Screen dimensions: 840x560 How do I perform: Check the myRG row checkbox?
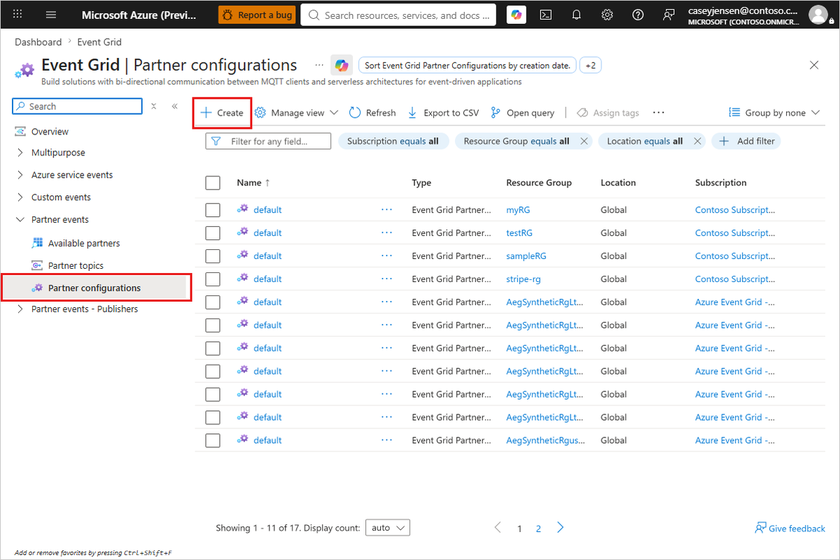[213, 210]
